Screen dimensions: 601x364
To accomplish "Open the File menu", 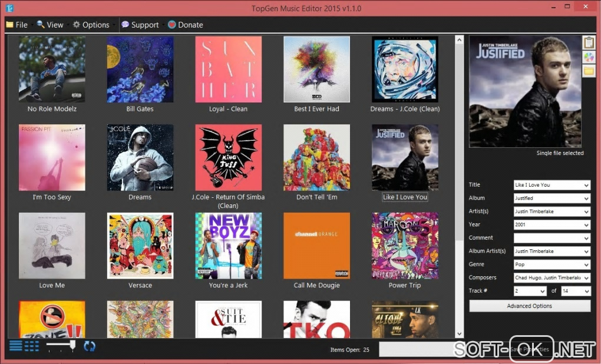I will 17,25.
